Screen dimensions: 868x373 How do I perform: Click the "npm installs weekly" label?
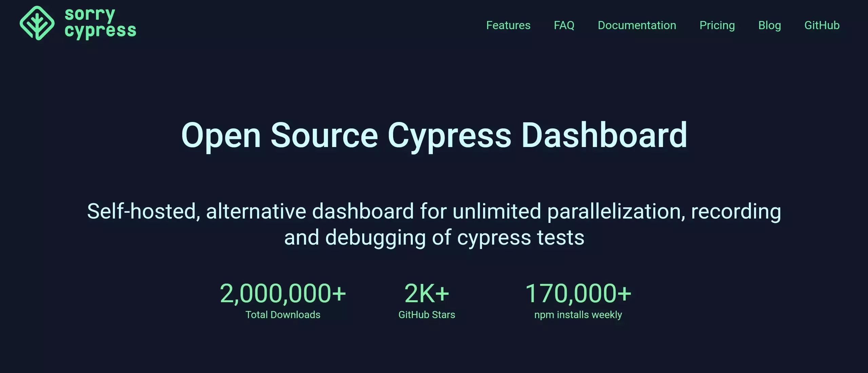coord(578,315)
